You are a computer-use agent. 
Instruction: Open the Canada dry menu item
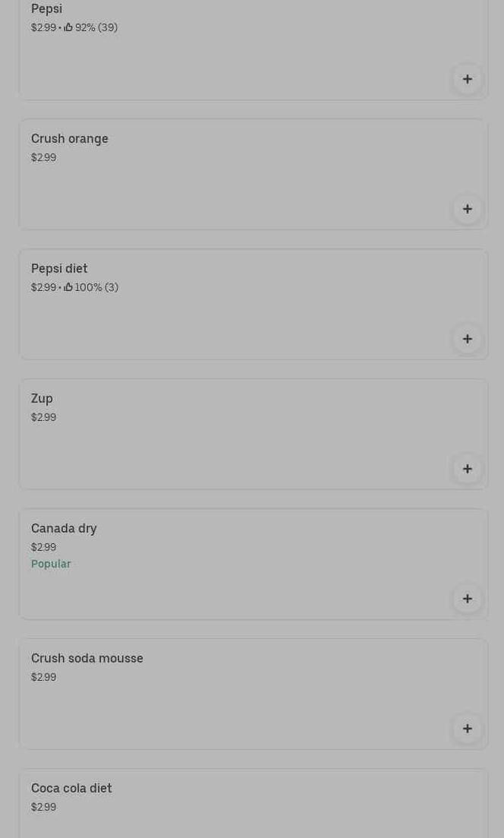click(64, 528)
